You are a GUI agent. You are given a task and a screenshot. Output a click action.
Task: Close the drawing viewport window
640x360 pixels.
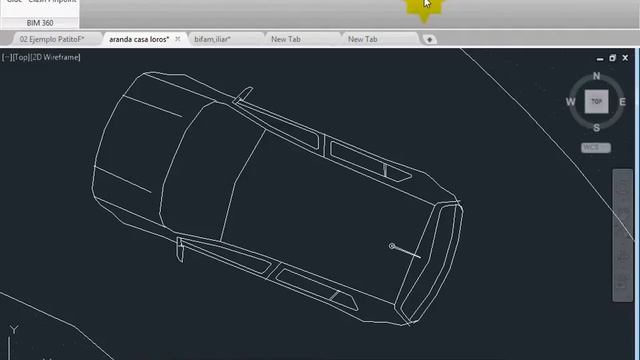(x=625, y=58)
